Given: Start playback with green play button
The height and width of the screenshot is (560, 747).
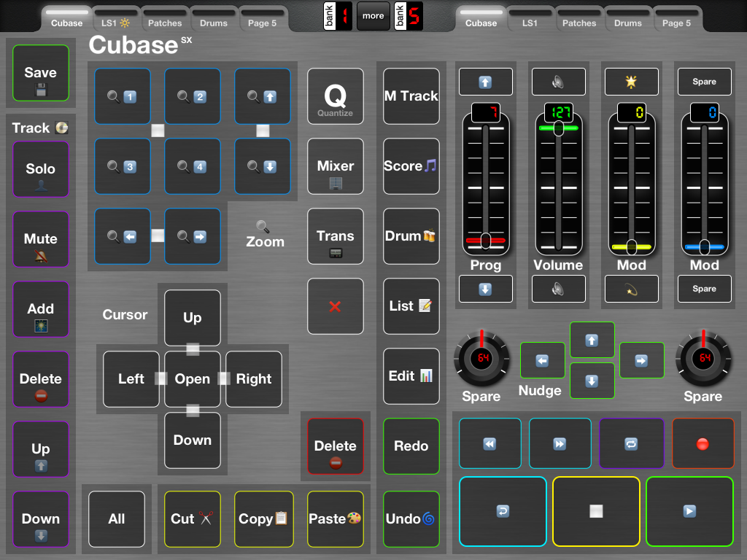Looking at the screenshot, I should (689, 511).
